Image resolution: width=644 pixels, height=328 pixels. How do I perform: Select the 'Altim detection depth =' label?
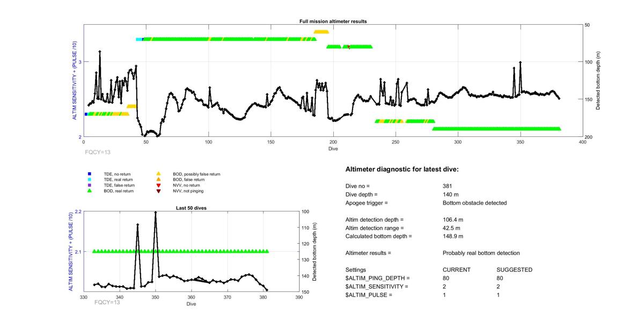point(375,220)
